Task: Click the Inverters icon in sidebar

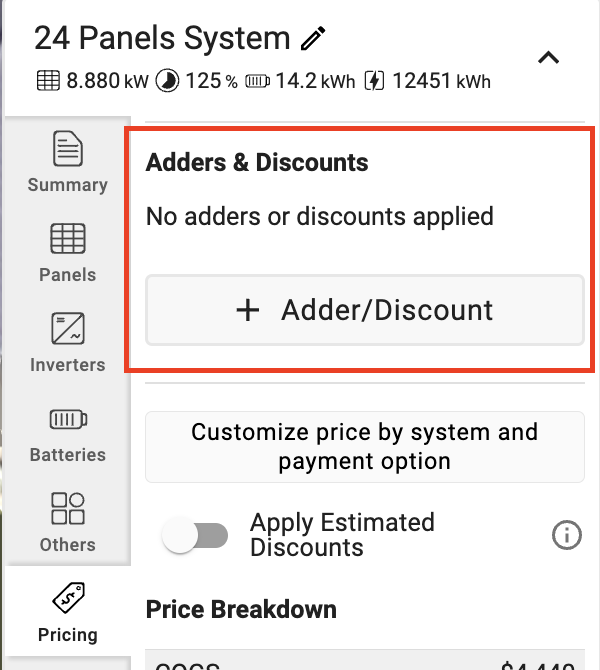Action: coord(68,328)
